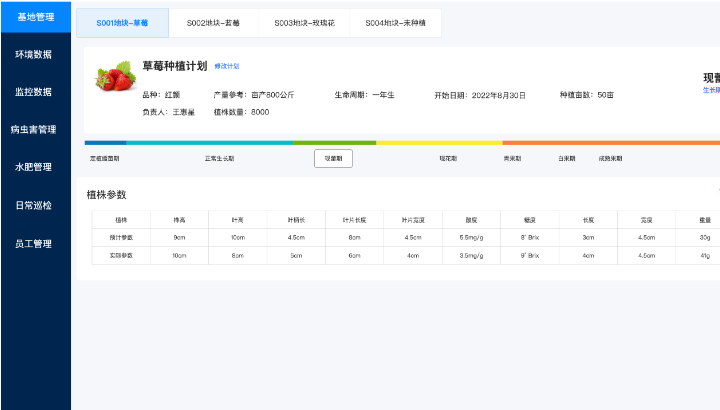Click the teal timeline segment
The width and height of the screenshot is (720, 410).
pos(210,143)
